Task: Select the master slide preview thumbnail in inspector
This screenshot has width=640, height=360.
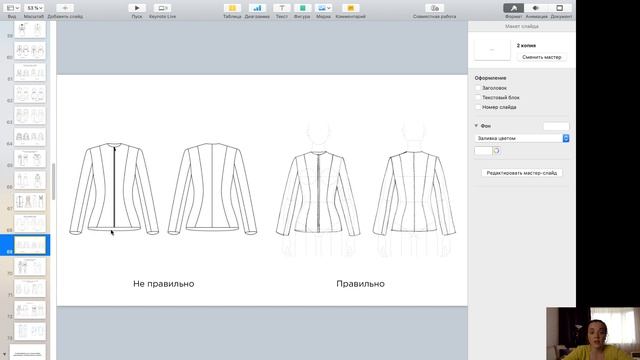Action: click(x=492, y=50)
